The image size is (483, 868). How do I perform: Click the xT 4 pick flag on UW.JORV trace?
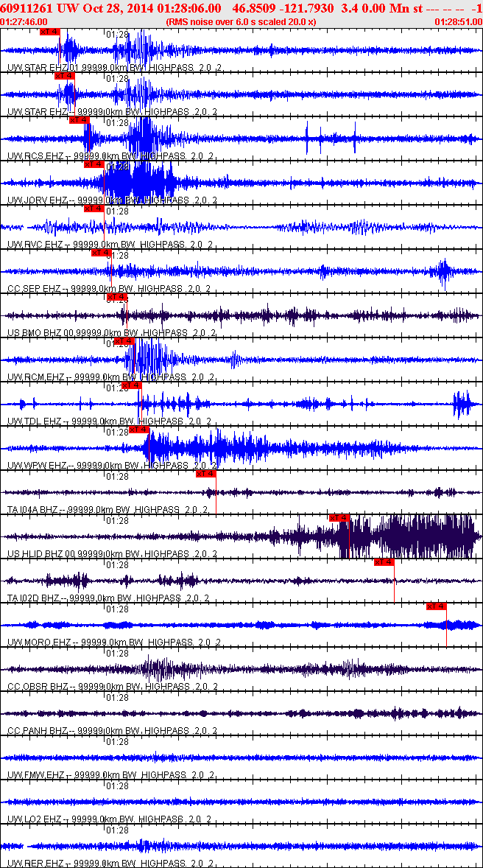click(94, 164)
